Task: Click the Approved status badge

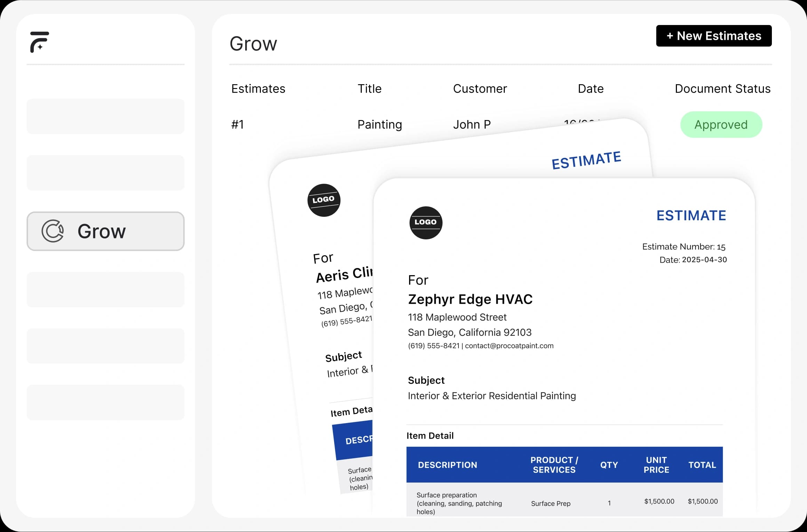Action: click(x=721, y=125)
